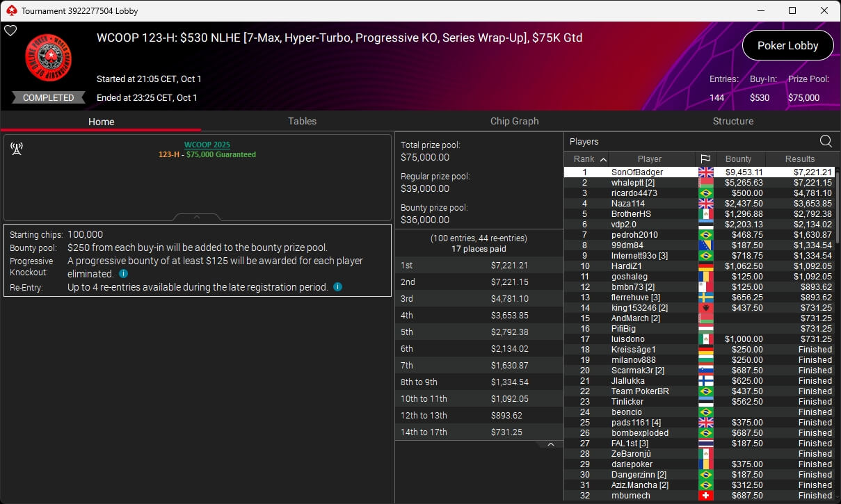Viewport: 841px width, 504px height.
Task: Click info icon next to Re-Entry text
Action: point(337,286)
